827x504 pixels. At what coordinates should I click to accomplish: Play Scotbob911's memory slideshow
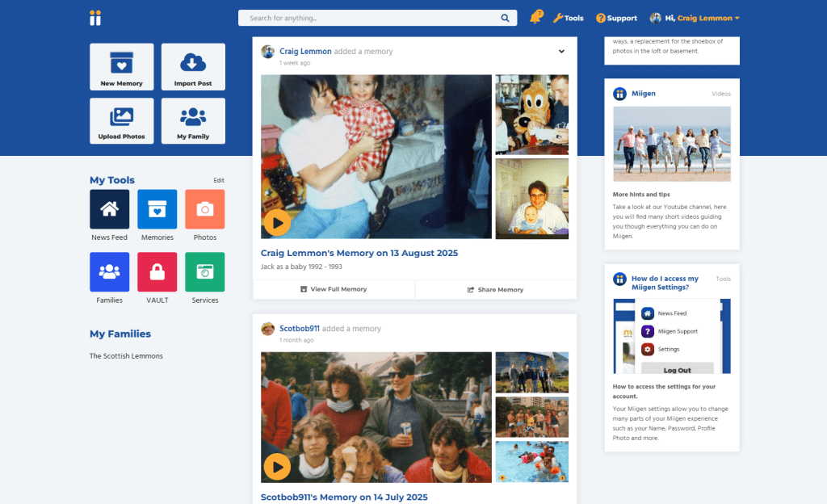pos(278,467)
